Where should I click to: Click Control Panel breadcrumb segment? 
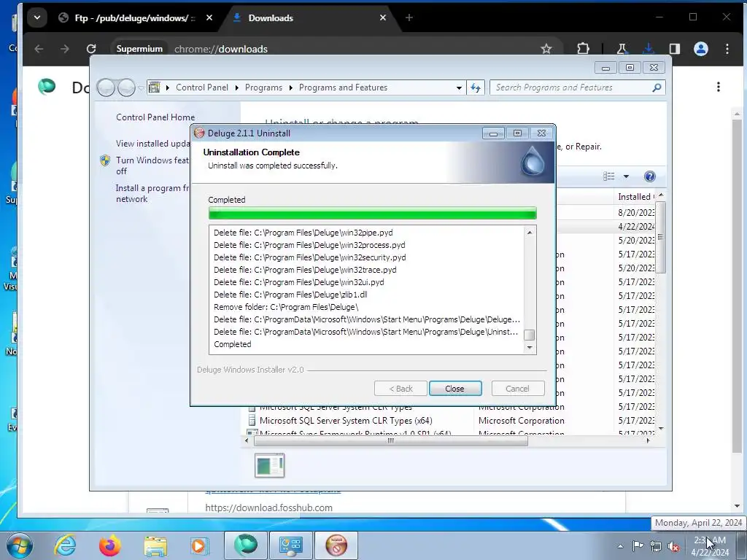point(202,87)
